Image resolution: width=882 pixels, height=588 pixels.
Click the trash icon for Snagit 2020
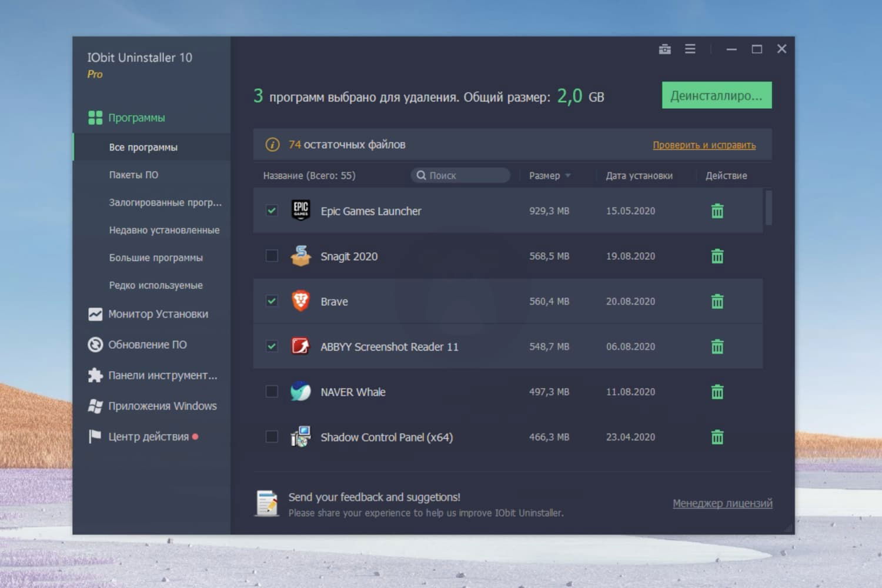click(717, 256)
